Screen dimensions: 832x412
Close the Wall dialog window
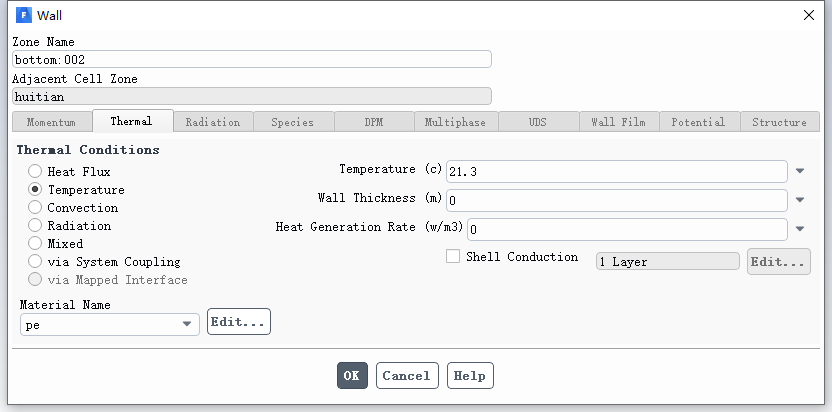coord(808,15)
